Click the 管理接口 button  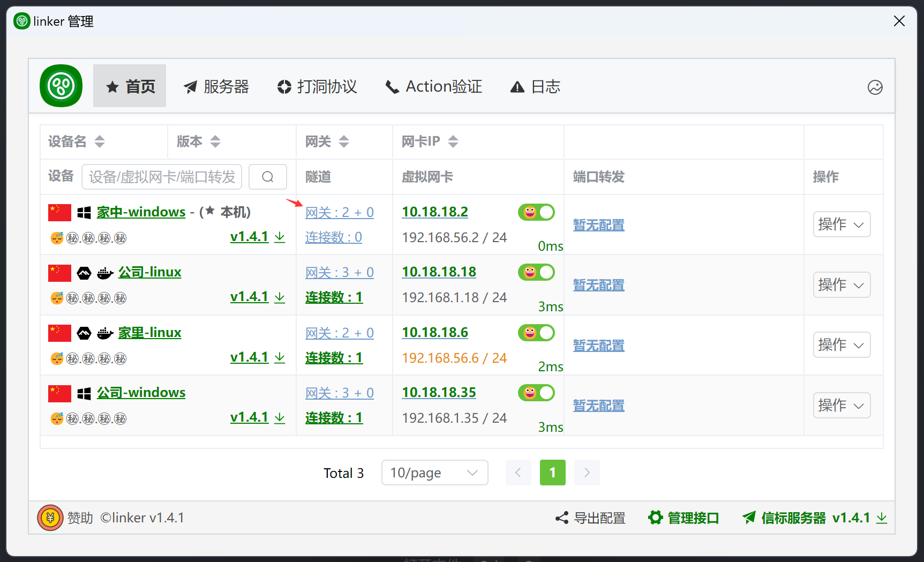[683, 518]
